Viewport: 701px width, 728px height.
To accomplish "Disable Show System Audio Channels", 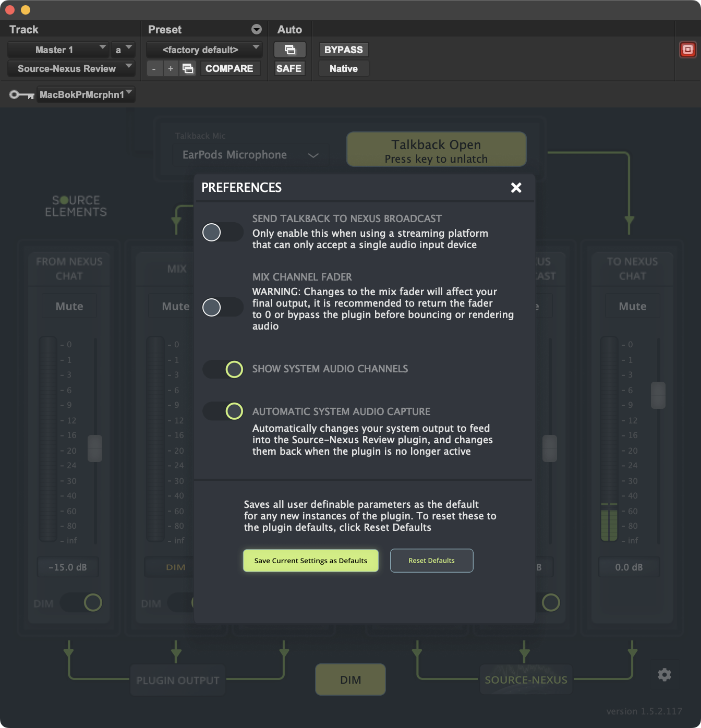I will point(223,369).
